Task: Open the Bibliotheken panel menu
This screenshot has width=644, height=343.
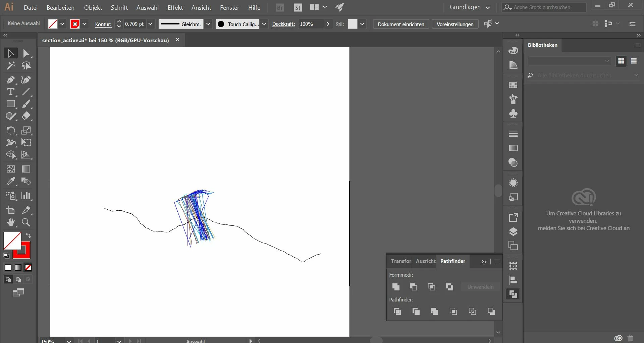Action: pos(638,45)
